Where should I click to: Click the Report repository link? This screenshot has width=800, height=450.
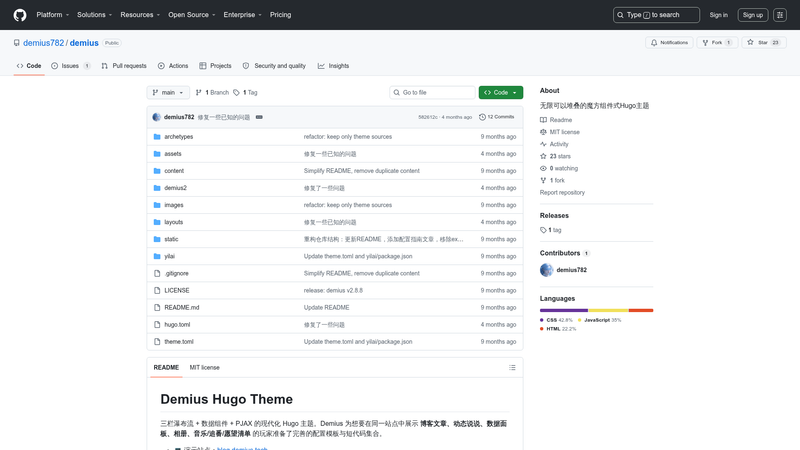[562, 192]
